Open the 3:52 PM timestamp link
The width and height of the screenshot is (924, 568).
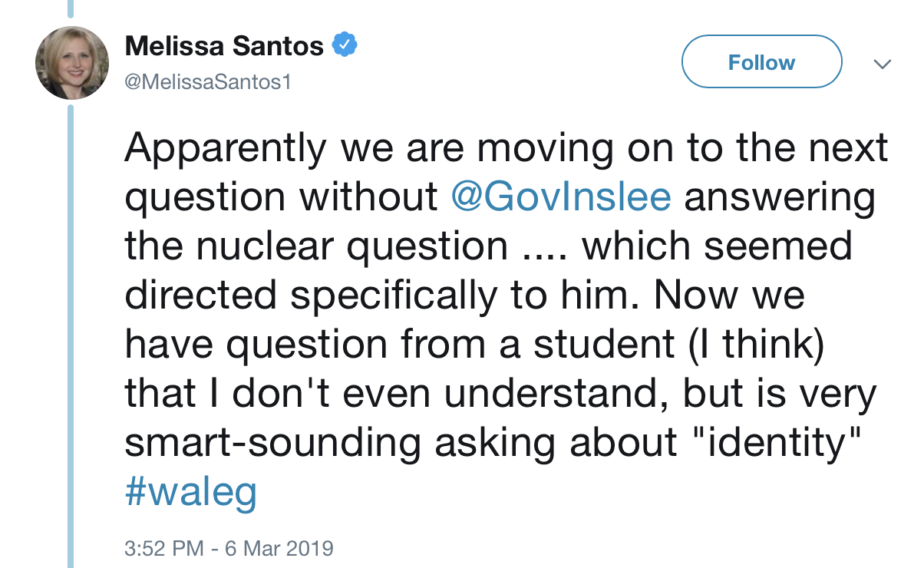[x=164, y=549]
